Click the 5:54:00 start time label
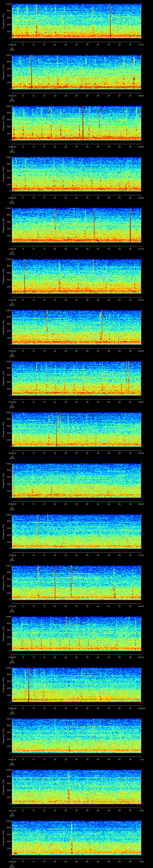Viewport: 153px width, 868px height. click(x=12, y=453)
